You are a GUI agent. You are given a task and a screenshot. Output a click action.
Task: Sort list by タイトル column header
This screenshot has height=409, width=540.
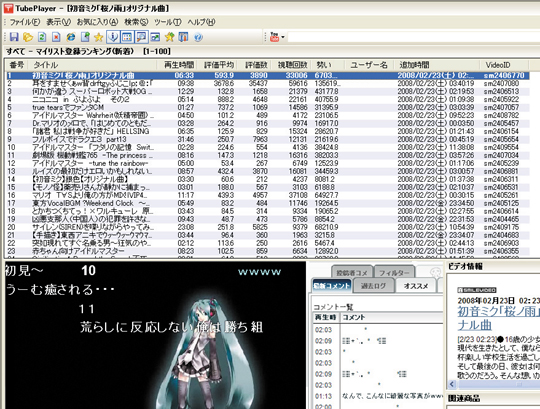pos(92,65)
